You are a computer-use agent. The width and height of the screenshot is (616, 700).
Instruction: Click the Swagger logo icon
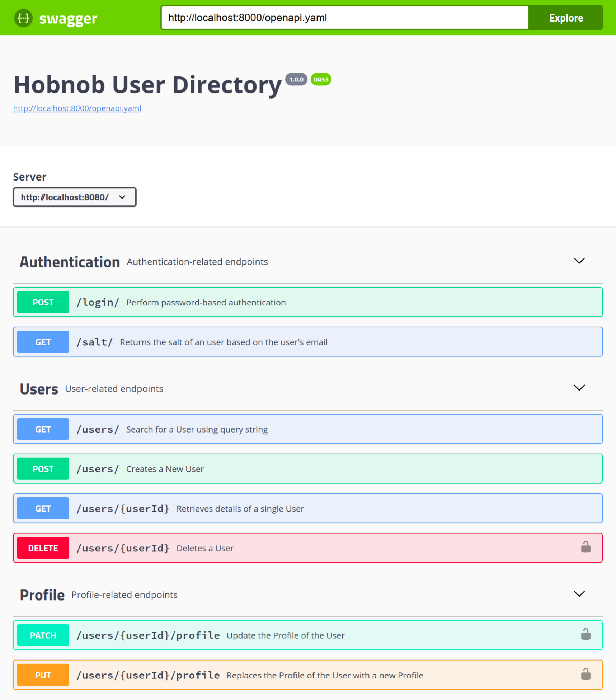tap(23, 18)
